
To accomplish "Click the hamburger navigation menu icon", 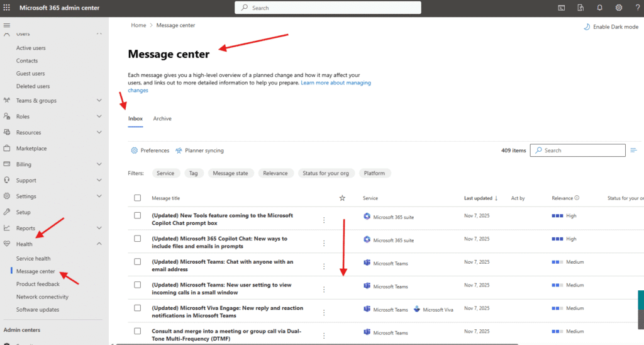I will tap(7, 25).
